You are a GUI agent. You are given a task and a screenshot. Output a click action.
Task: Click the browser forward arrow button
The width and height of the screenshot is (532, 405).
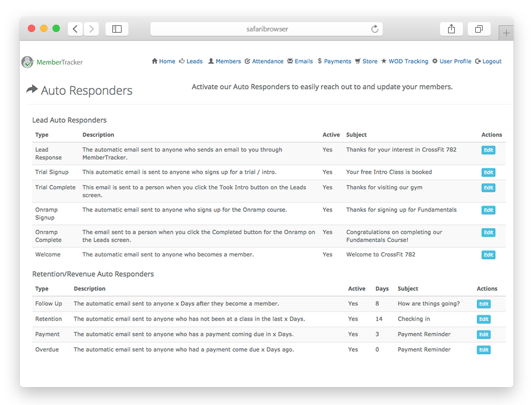[91, 29]
